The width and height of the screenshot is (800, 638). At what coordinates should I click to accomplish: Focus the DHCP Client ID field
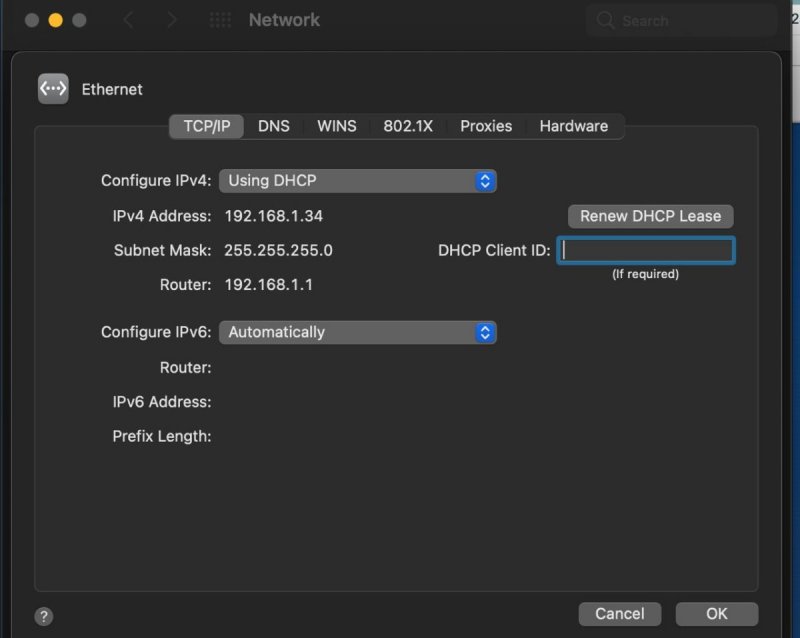point(646,251)
